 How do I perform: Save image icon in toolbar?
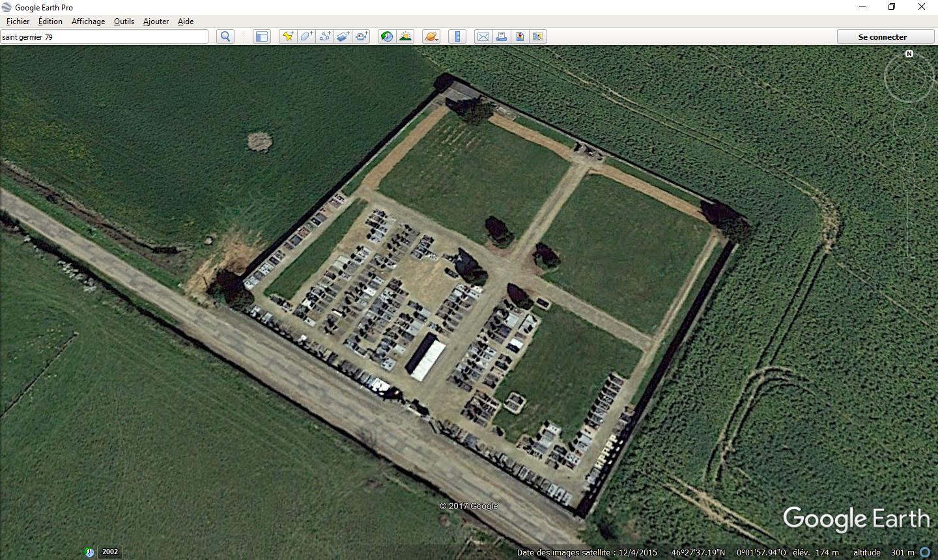(520, 36)
